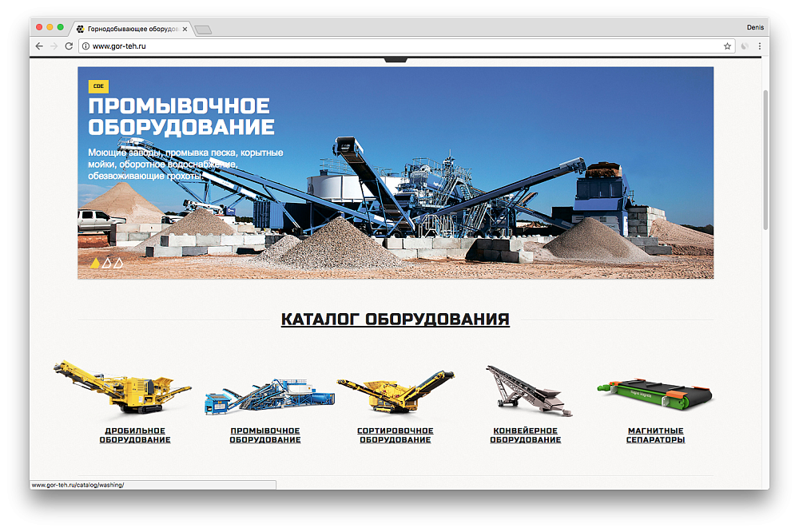This screenshot has width=799, height=532.
Task: Click the Промывочное оборудование banner title
Action: [181, 117]
